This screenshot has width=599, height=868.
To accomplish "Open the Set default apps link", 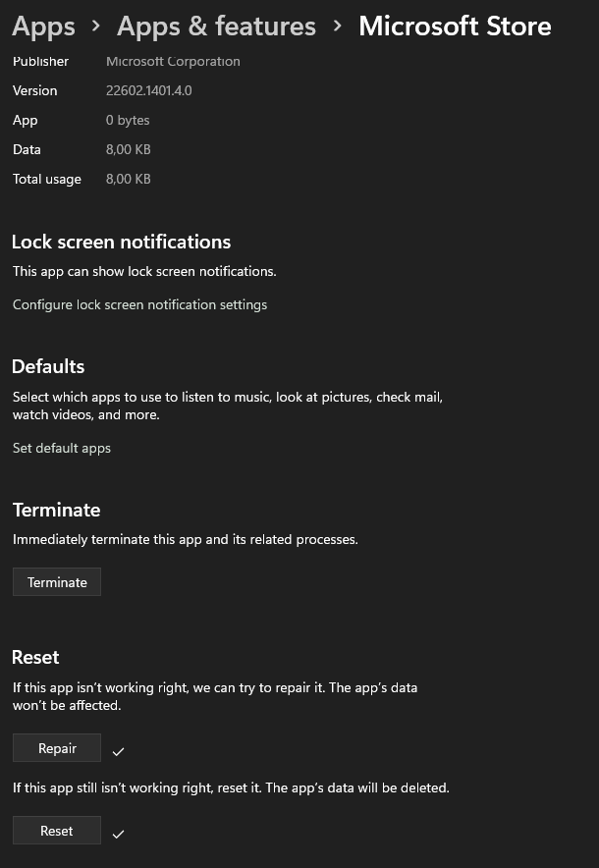I will (x=62, y=448).
